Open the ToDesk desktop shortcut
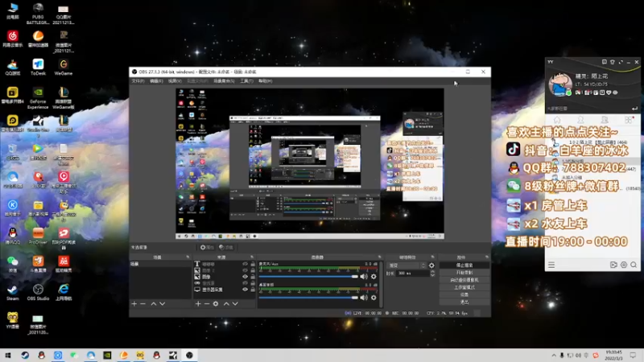The height and width of the screenshot is (362, 644). (38, 67)
